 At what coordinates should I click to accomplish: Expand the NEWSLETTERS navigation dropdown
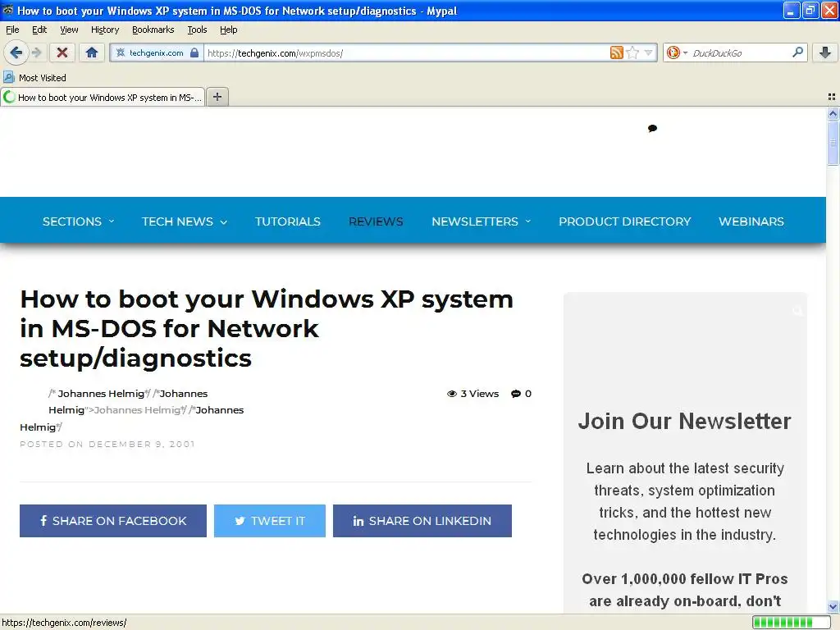coord(481,221)
